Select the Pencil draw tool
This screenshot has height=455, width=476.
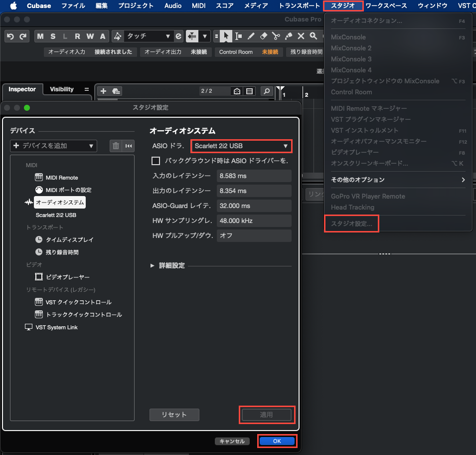point(251,36)
